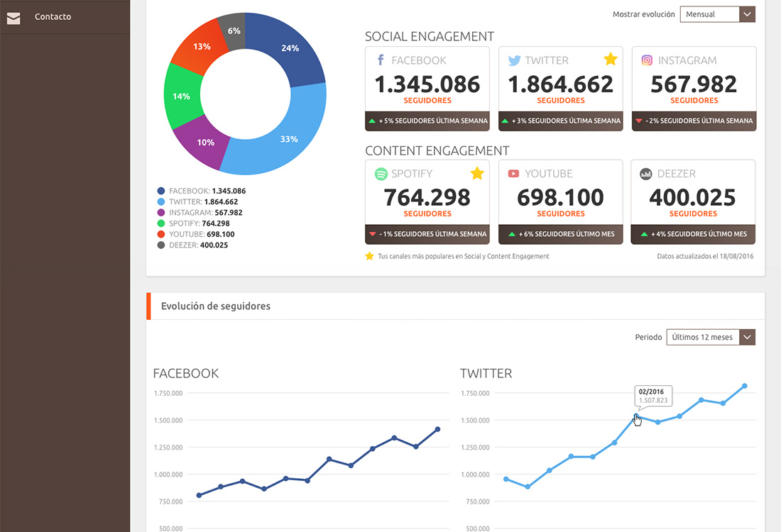Click the gold star on Twitter card
Image resolution: width=781 pixels, height=532 pixels.
point(610,59)
